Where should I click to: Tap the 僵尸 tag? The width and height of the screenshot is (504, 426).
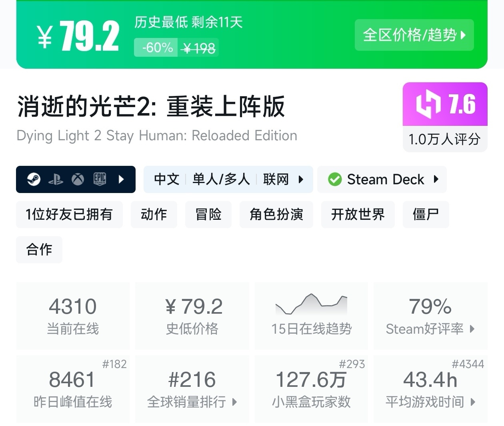tap(426, 215)
